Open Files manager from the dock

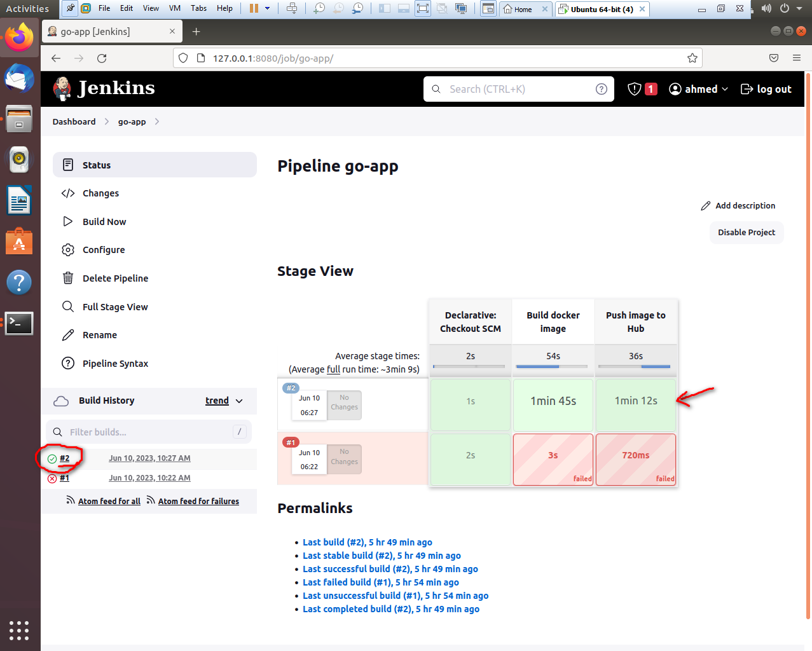click(19, 119)
